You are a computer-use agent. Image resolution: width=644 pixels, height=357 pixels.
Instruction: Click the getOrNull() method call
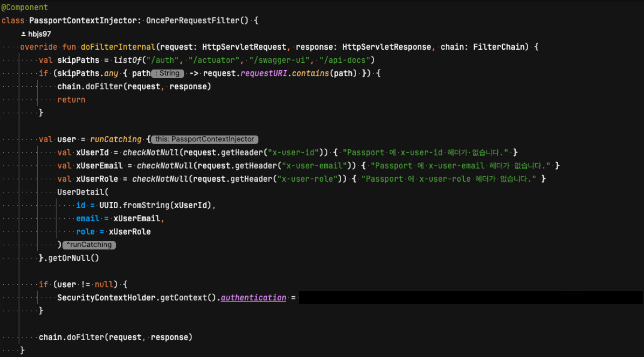(x=73, y=258)
